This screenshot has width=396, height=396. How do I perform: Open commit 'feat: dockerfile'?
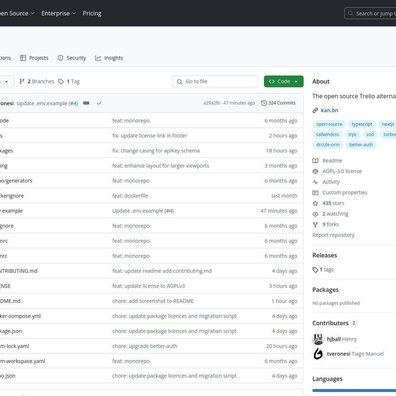130,196
